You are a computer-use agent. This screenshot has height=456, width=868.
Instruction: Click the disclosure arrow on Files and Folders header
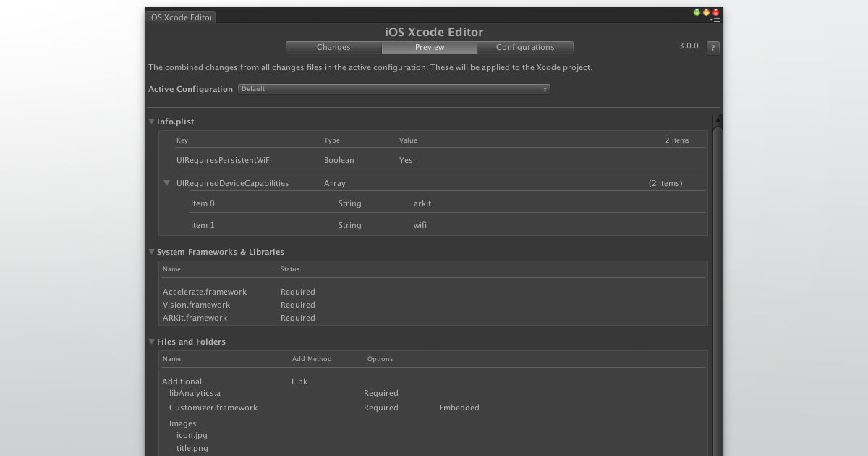(151, 341)
